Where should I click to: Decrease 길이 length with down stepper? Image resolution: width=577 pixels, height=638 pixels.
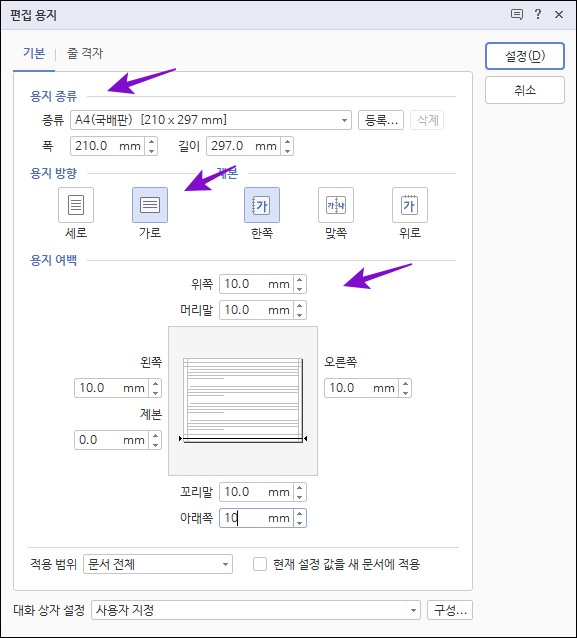point(288,151)
